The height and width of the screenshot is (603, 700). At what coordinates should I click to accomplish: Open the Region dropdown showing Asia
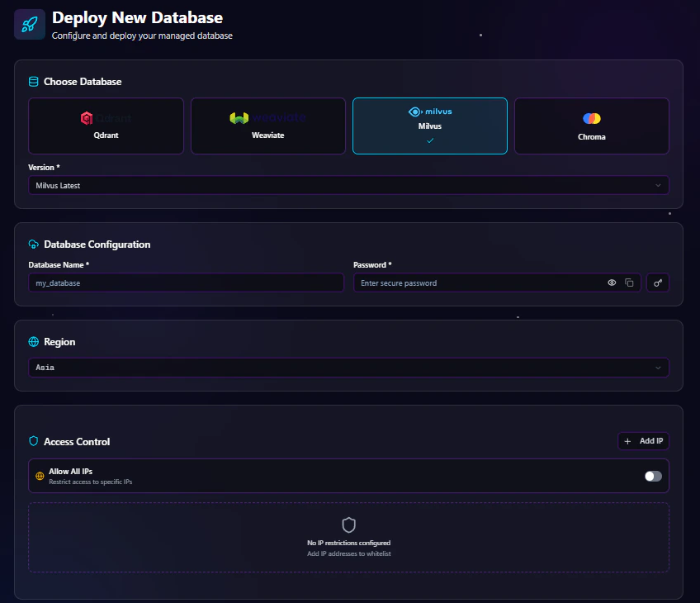(x=348, y=367)
